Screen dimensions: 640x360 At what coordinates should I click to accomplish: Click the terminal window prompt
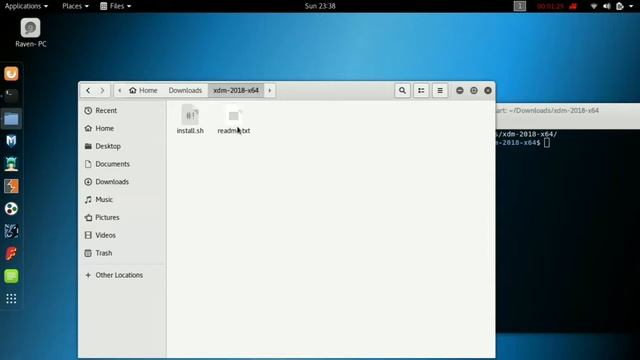(x=547, y=143)
